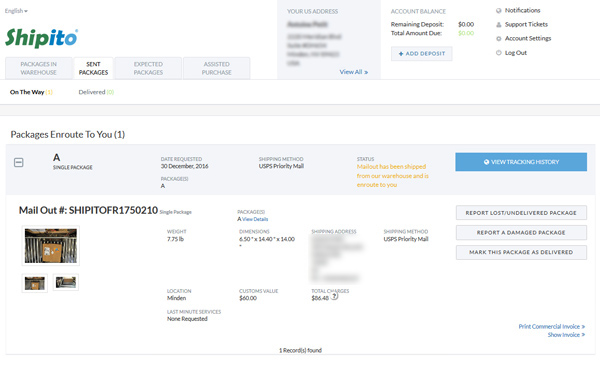Open the Packages In Warehouse tab
Image resolution: width=600 pixels, height=370 pixels.
click(x=39, y=68)
